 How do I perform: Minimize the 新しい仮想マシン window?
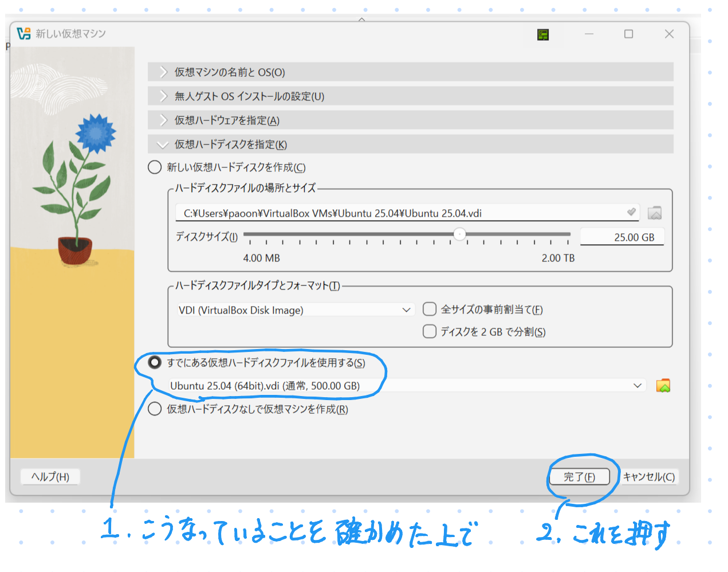[x=589, y=34]
